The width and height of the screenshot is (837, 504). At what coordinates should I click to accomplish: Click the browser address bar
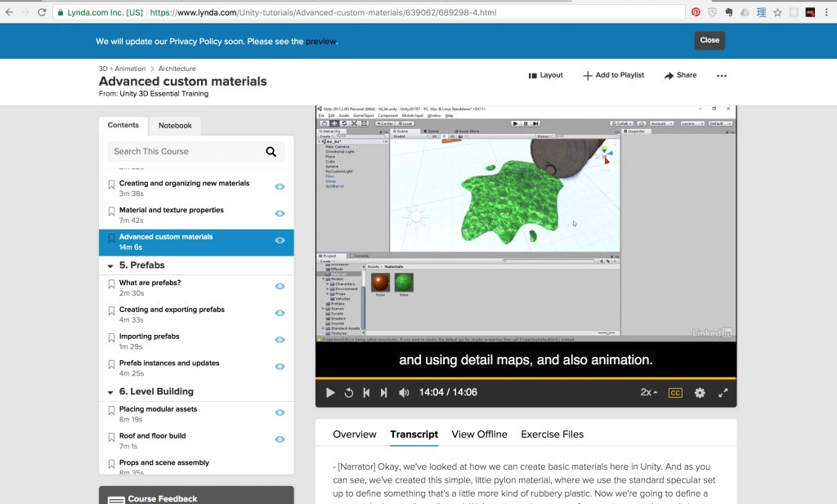369,12
